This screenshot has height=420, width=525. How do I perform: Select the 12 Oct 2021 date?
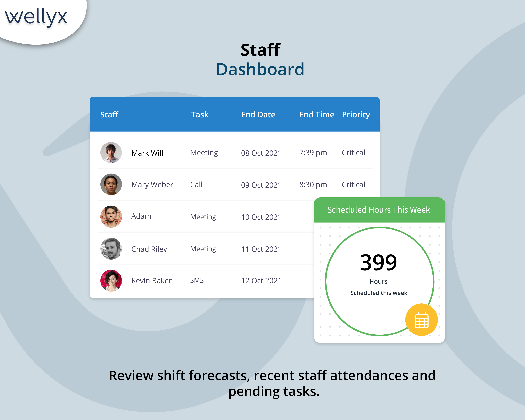261,280
